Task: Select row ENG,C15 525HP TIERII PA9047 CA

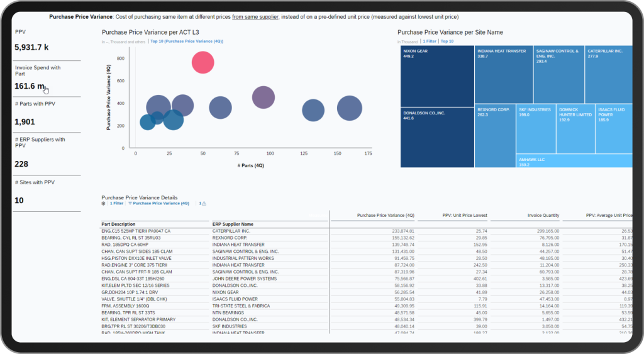Action: pos(367,231)
